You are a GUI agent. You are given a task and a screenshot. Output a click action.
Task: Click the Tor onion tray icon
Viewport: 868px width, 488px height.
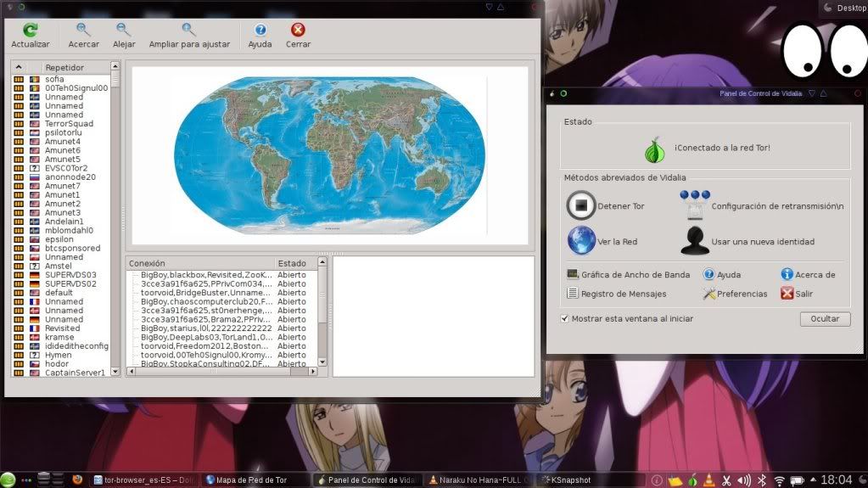click(692, 480)
